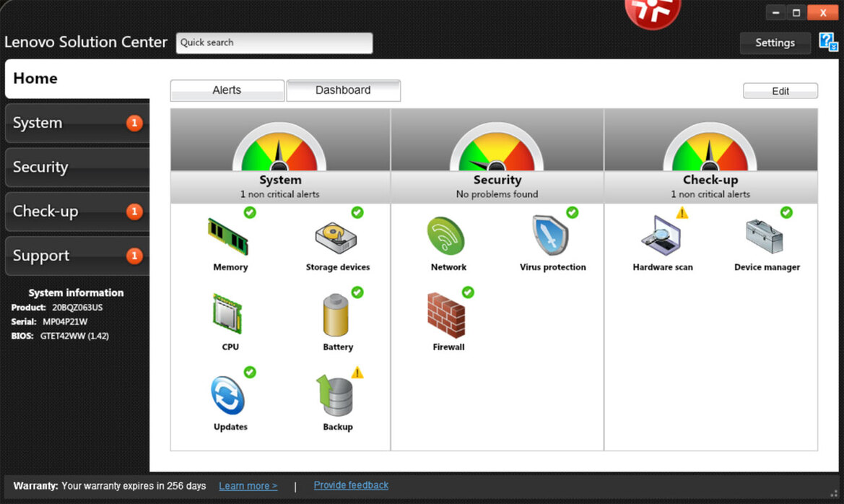Switch to the Dashboard tab
This screenshot has height=504, width=844.
(344, 90)
